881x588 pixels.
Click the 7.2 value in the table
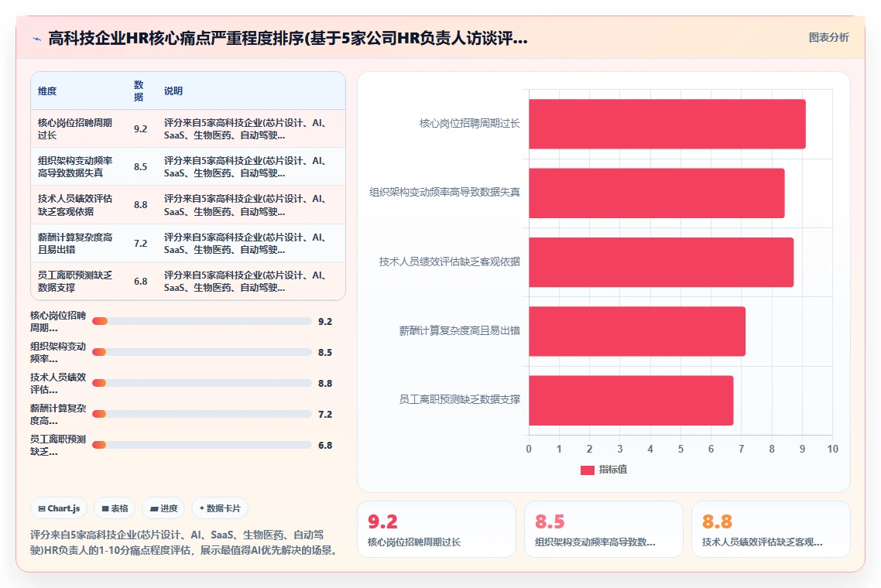pos(140,243)
